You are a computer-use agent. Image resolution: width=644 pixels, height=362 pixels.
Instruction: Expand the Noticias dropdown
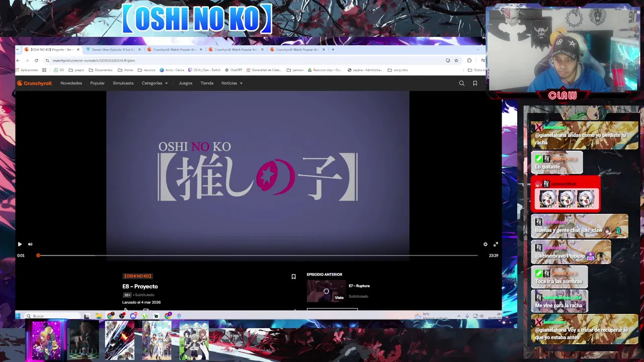coord(232,83)
